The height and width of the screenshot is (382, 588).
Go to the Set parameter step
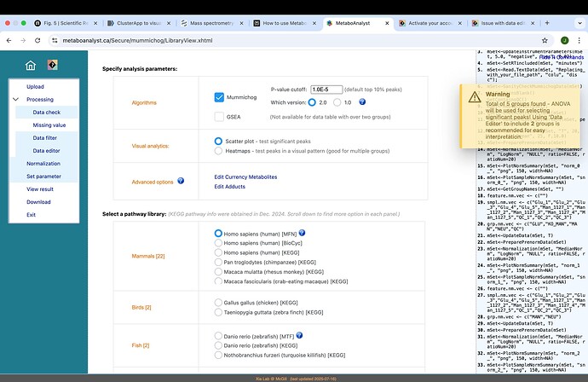pos(43,177)
